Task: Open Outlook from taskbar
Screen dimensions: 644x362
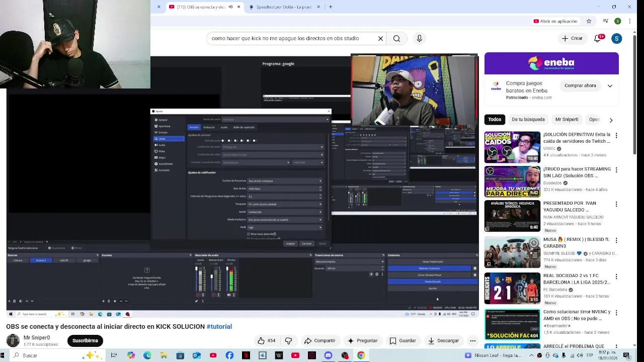Action: [197, 355]
